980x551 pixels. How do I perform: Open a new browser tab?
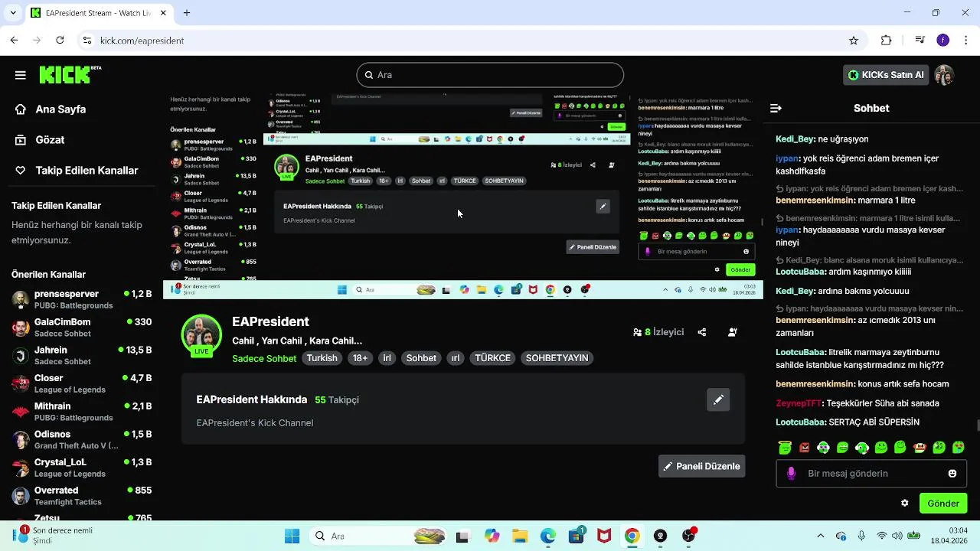187,13
